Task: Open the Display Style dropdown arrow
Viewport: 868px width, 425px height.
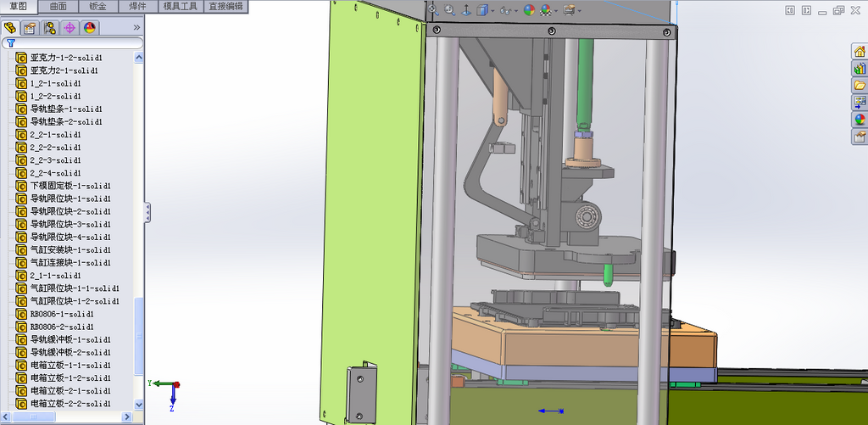Action: point(492,10)
